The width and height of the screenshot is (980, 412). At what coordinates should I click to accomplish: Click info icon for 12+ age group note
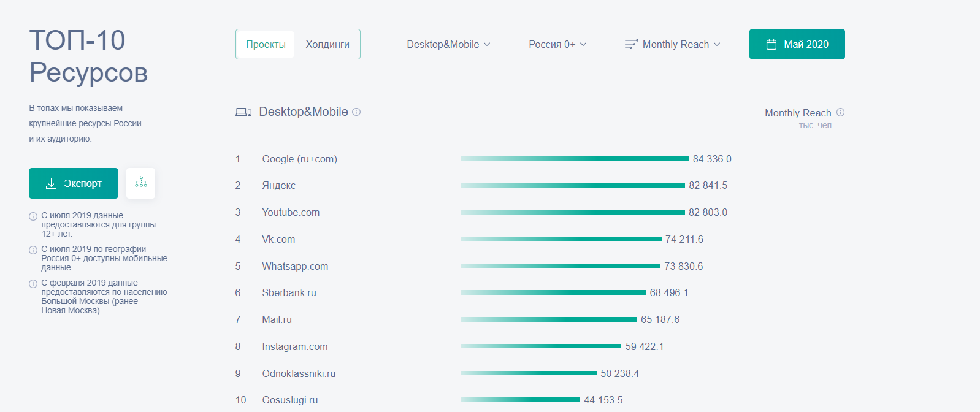click(x=33, y=216)
